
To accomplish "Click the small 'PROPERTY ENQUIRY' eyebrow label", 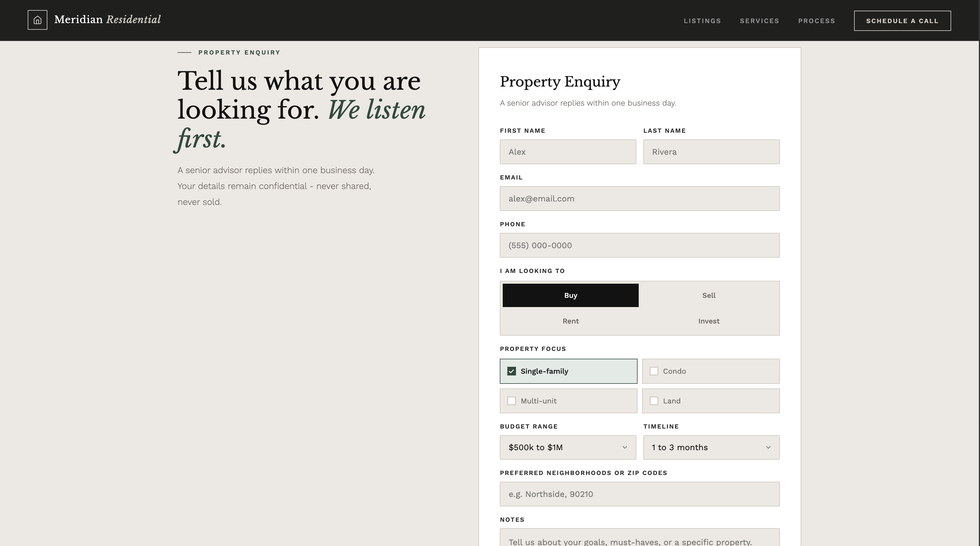I will (x=239, y=53).
